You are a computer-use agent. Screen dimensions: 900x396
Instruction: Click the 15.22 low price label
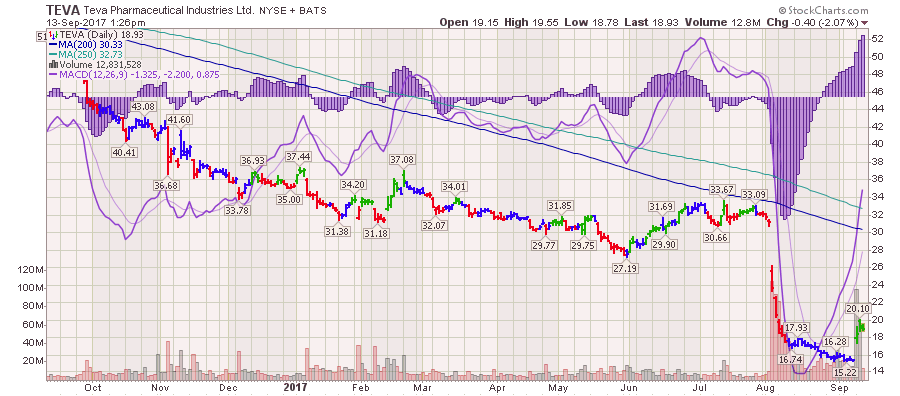click(845, 372)
